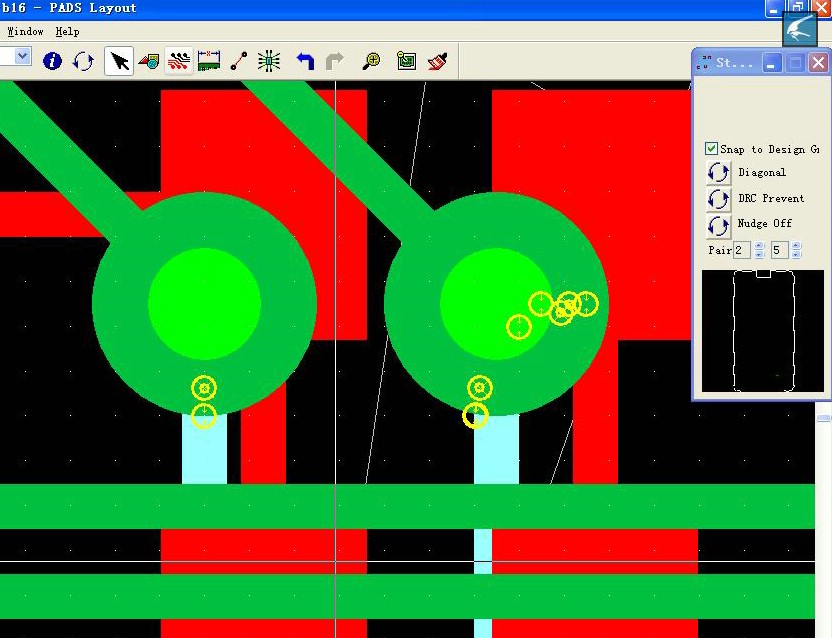Open the BGA fanout toolbar icon
This screenshot has width=832, height=638.
point(269,61)
